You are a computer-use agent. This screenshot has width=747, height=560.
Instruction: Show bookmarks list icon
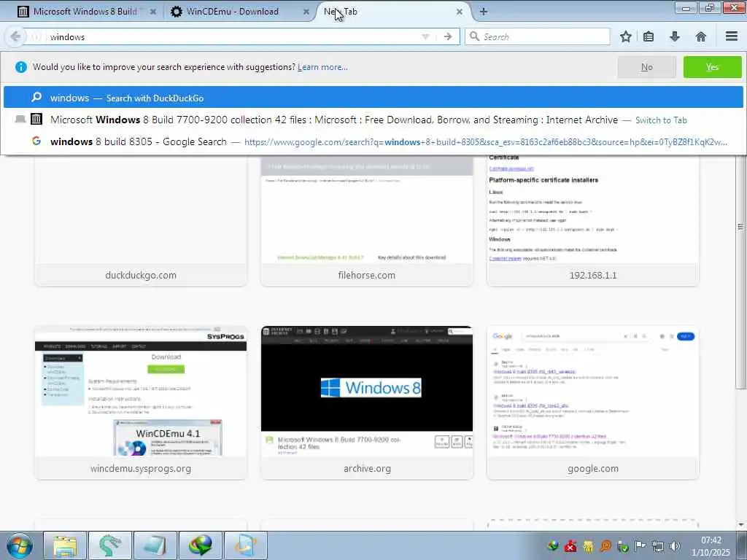649,36
